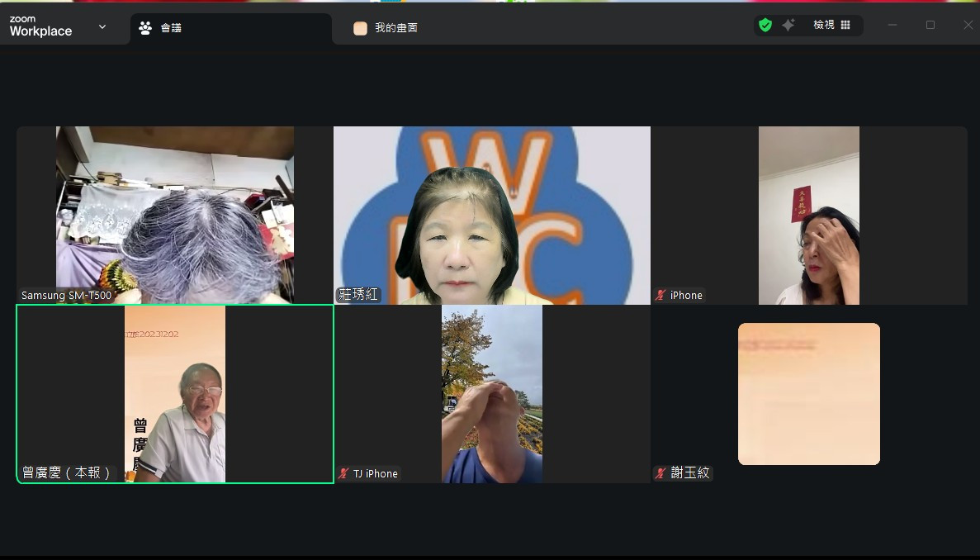Click 謝玉紋's peach avatar picture
980x560 pixels.
(808, 394)
